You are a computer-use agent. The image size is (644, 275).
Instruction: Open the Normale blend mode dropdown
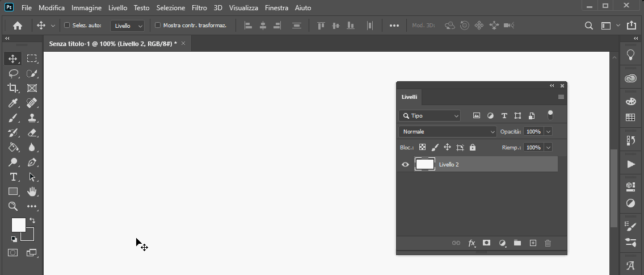pyautogui.click(x=448, y=131)
